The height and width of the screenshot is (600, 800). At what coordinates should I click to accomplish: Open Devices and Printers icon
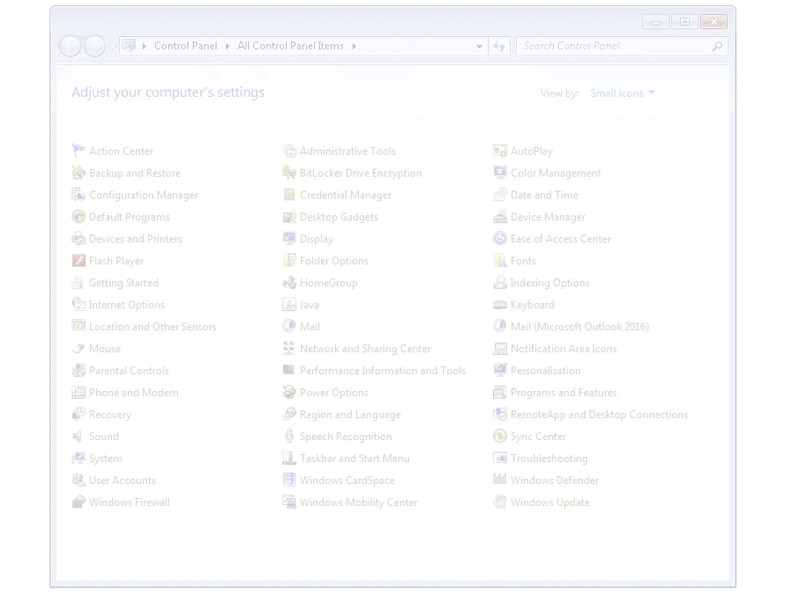coord(78,238)
